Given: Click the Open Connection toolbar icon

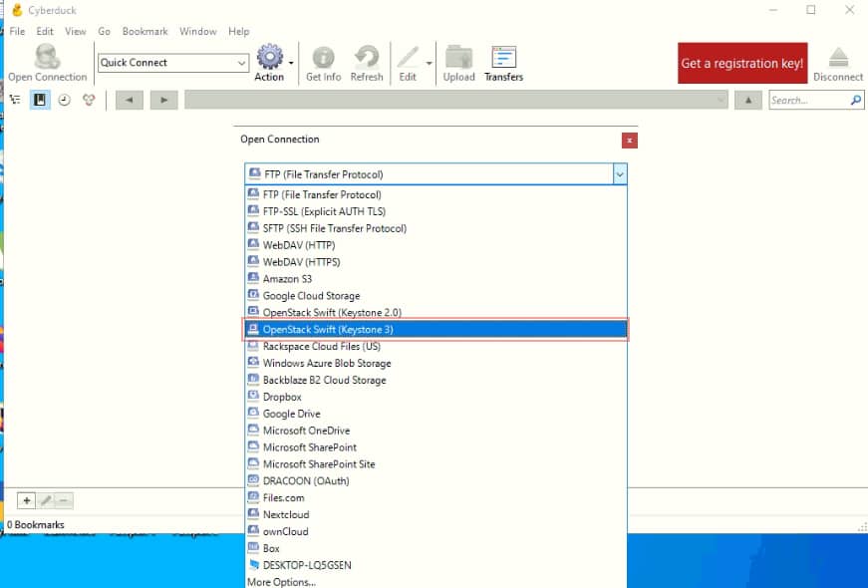Looking at the screenshot, I should 47,58.
